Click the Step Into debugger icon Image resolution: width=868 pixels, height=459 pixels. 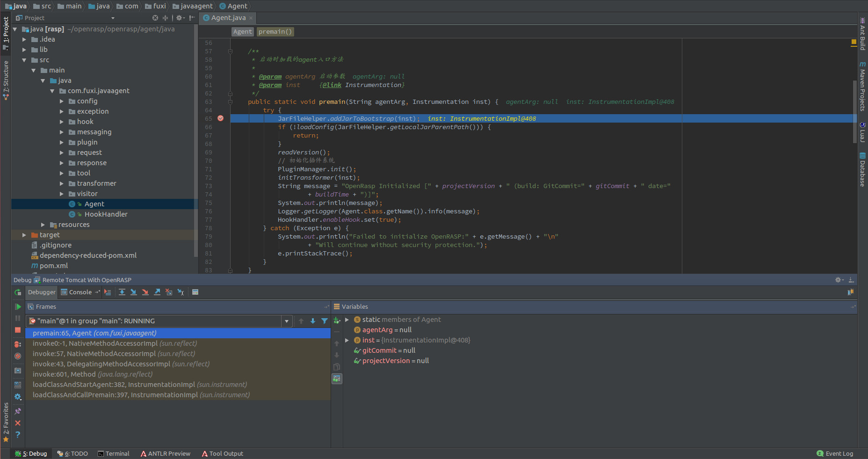click(133, 292)
